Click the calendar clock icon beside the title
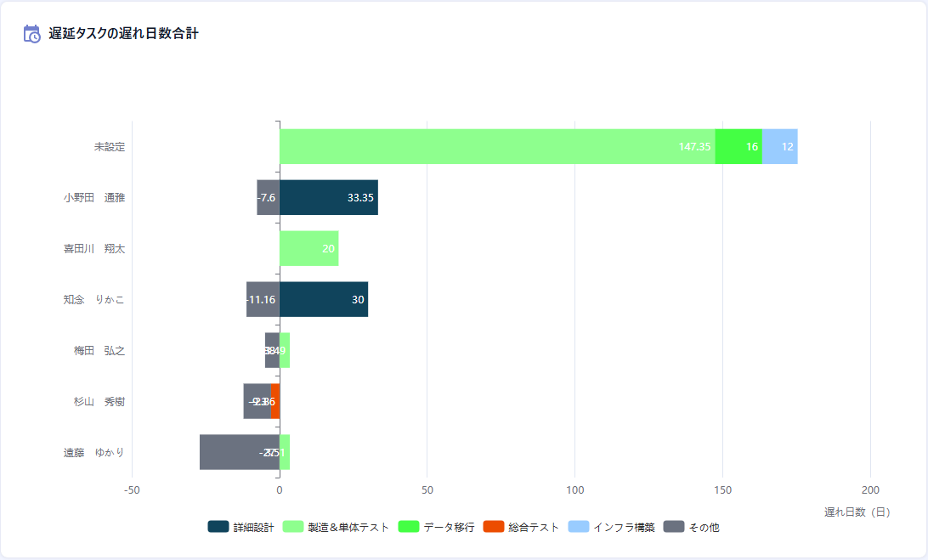928x560 pixels. point(32,34)
